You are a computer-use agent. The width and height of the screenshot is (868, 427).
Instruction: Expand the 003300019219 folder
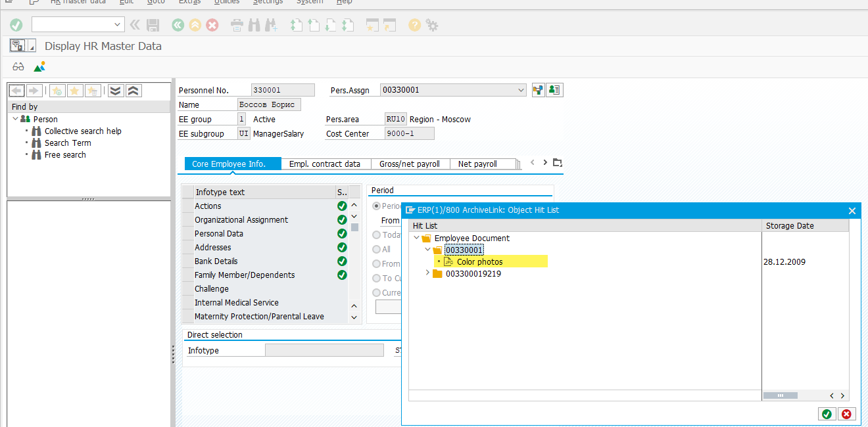(x=427, y=273)
